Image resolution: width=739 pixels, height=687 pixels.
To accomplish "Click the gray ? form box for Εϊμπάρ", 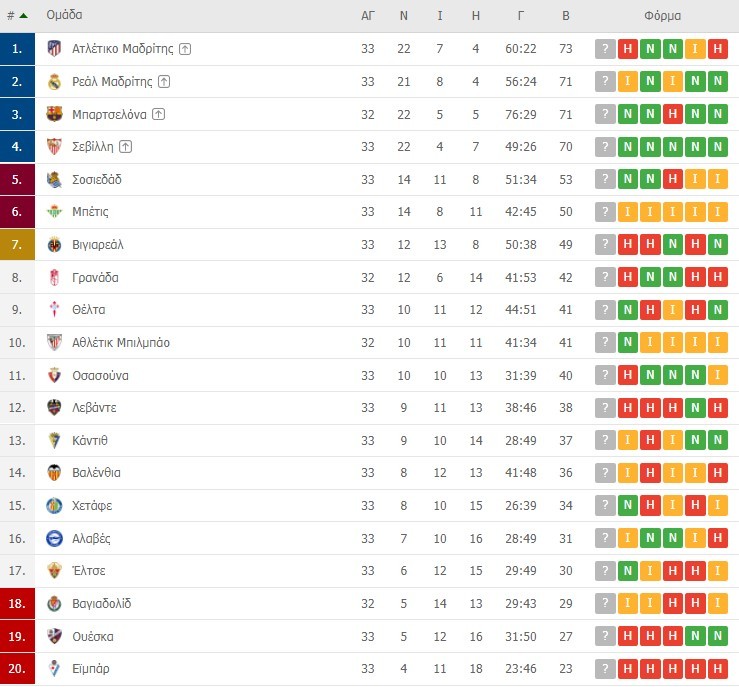I will [x=605, y=669].
